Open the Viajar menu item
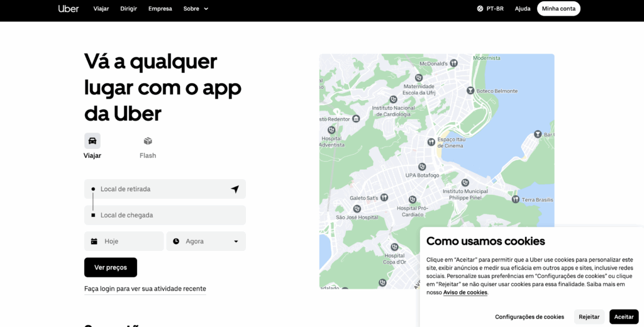Viewport: 644px width, 327px height. pyautogui.click(x=101, y=9)
